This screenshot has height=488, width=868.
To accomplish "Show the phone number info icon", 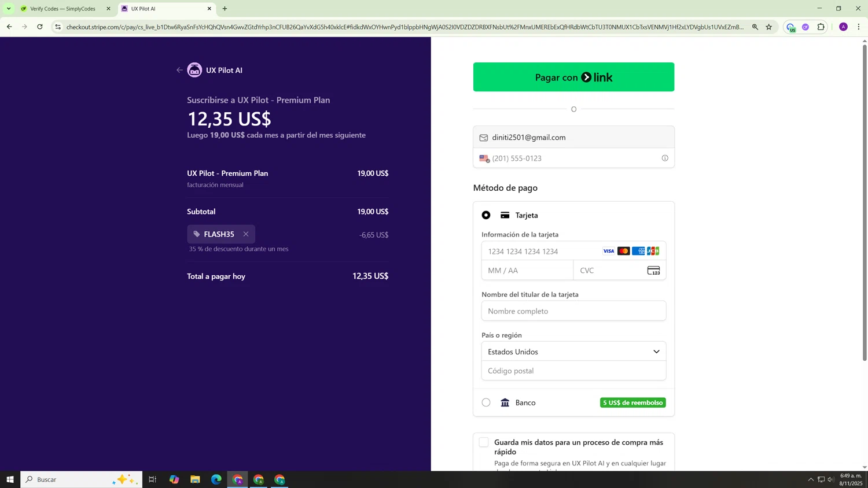I will [x=665, y=158].
